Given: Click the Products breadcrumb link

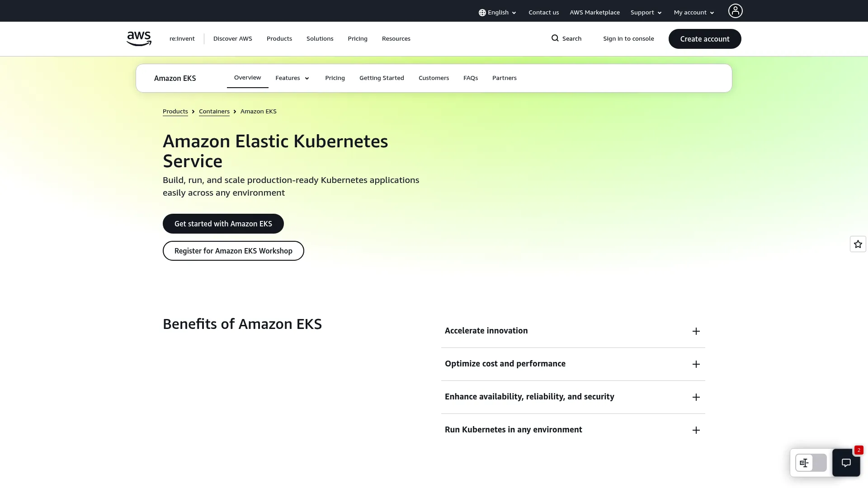Looking at the screenshot, I should coord(175,112).
